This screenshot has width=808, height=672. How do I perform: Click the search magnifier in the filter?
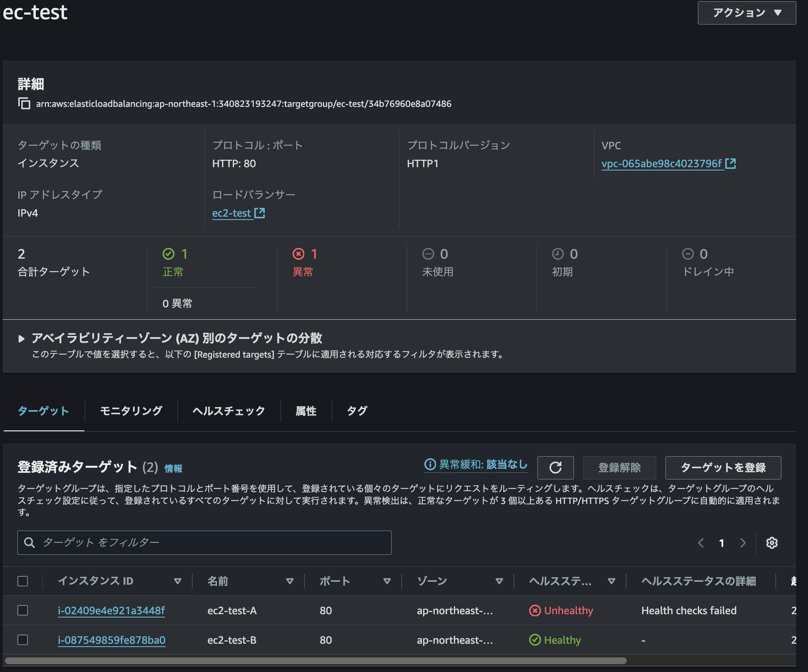[x=30, y=543]
